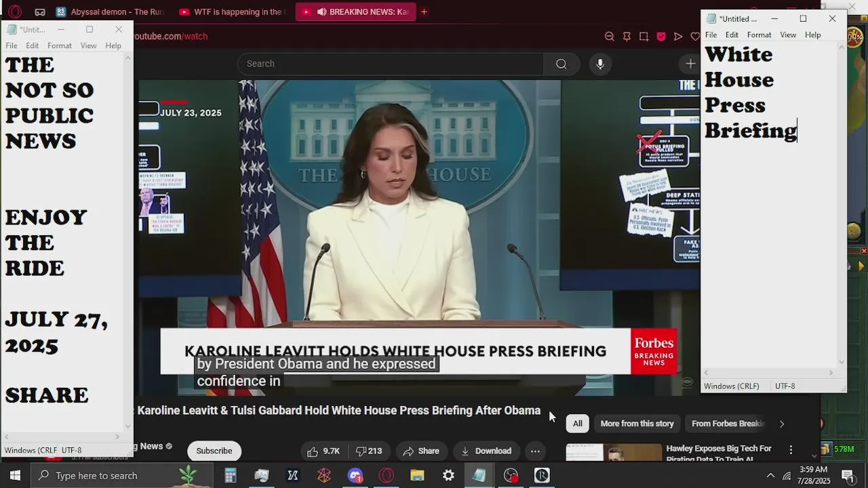Open the Calculator taskbar icon
This screenshot has height=488, width=868.
point(231,475)
